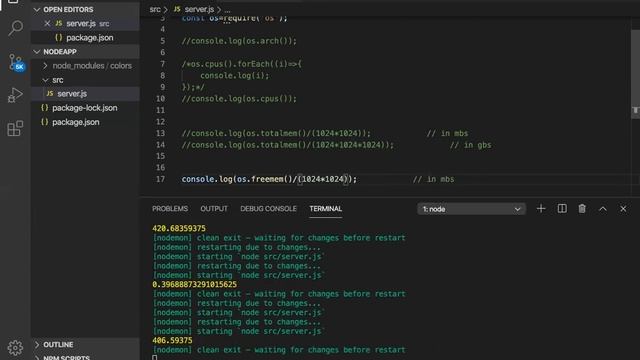
Task: Click line 10 os.cpus() comment
Action: click(239, 98)
